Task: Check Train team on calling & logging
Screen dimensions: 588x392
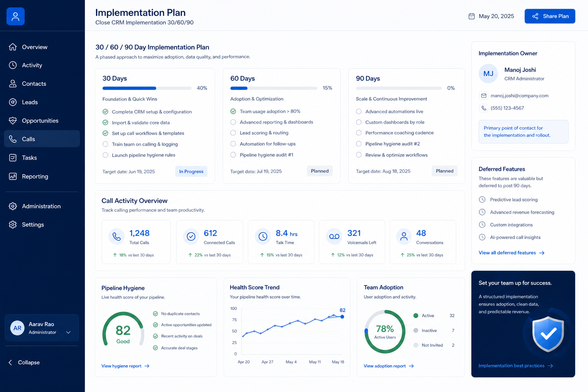Action: pyautogui.click(x=105, y=144)
